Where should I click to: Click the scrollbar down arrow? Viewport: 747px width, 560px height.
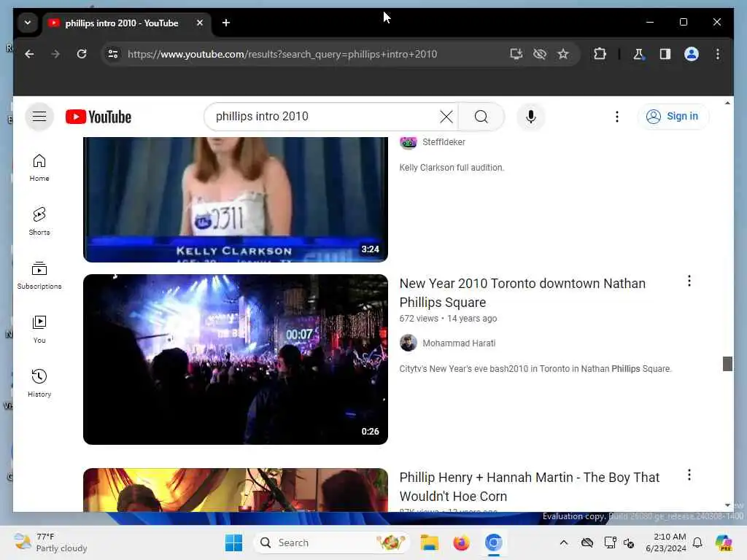point(727,505)
